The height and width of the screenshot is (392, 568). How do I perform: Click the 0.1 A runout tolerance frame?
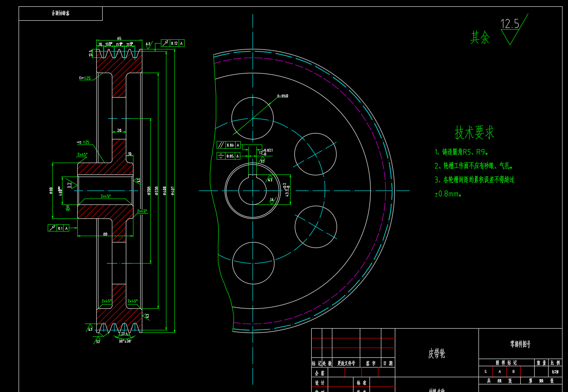point(58,228)
